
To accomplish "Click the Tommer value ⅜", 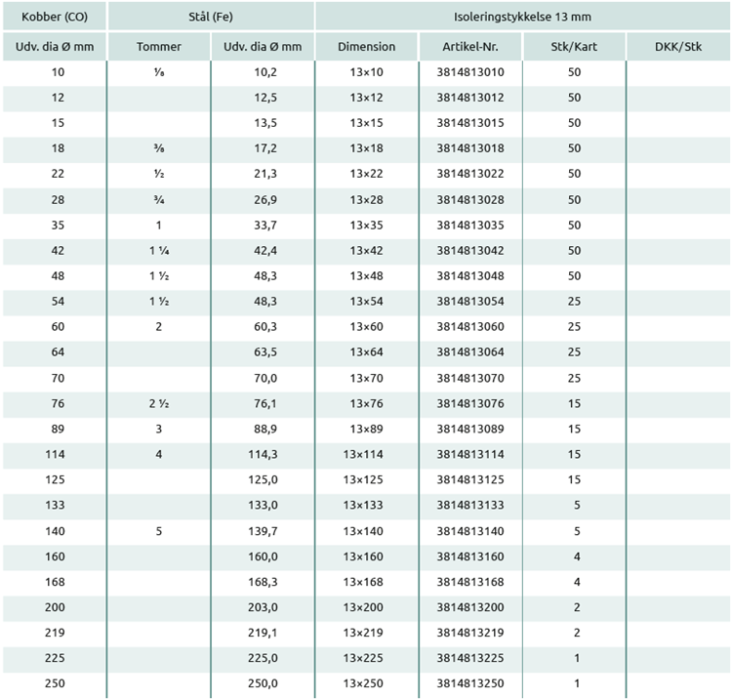I will point(159,148).
